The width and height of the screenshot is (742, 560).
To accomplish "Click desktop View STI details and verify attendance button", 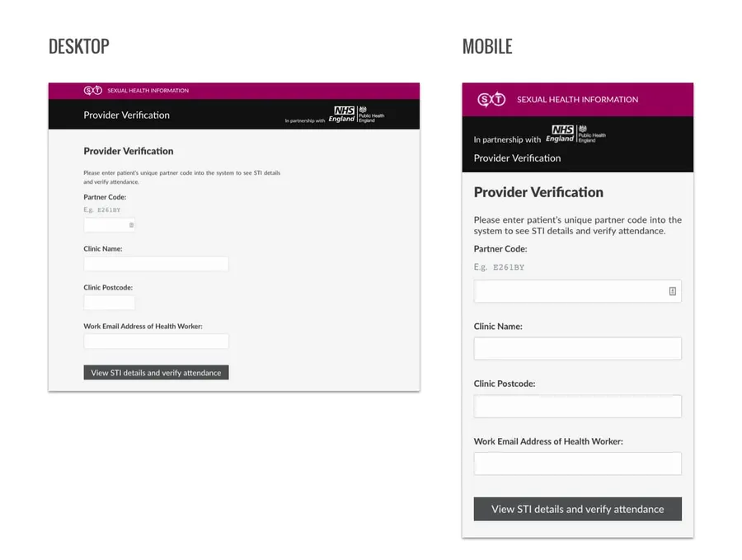I will 156,373.
